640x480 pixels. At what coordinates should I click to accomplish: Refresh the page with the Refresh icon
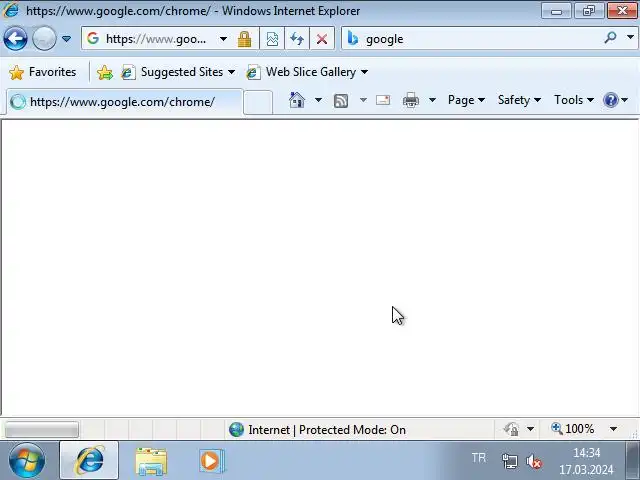297,39
